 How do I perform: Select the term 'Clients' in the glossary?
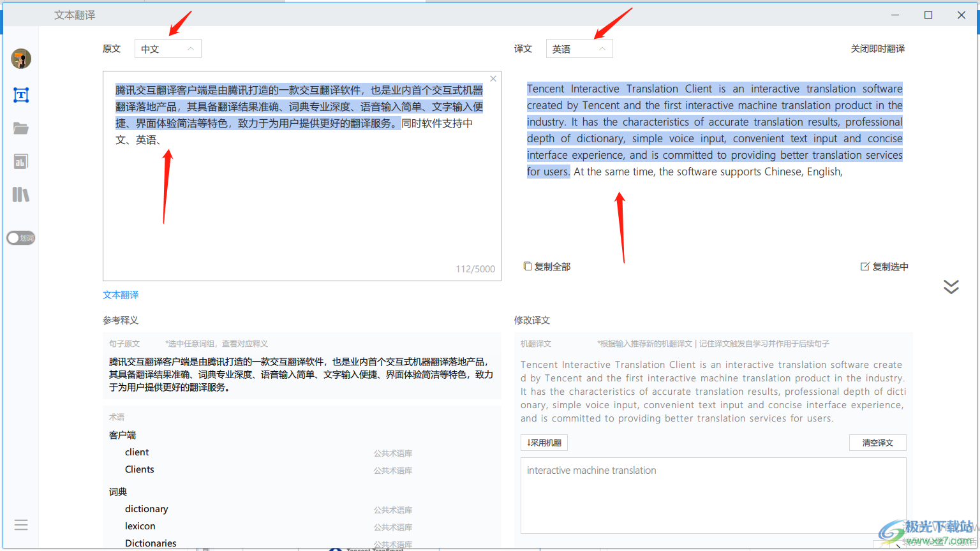(x=139, y=469)
